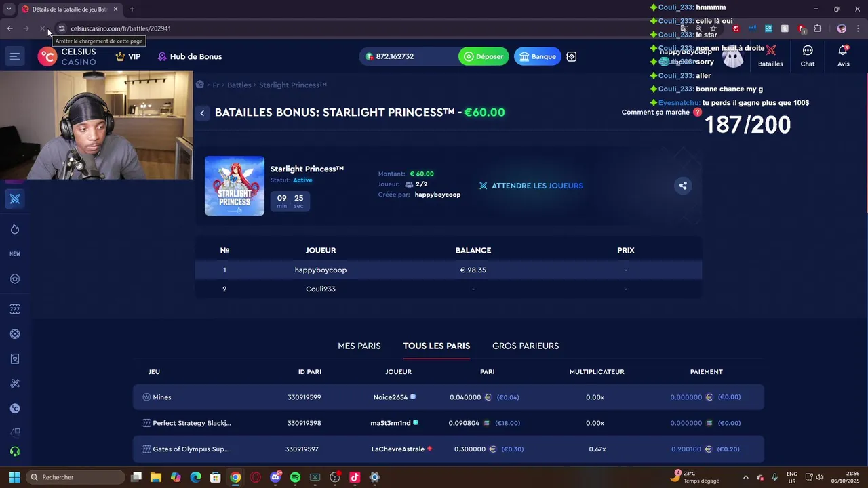
Task: Select the sidebar crossed swords Battles icon
Action: pos(15,199)
